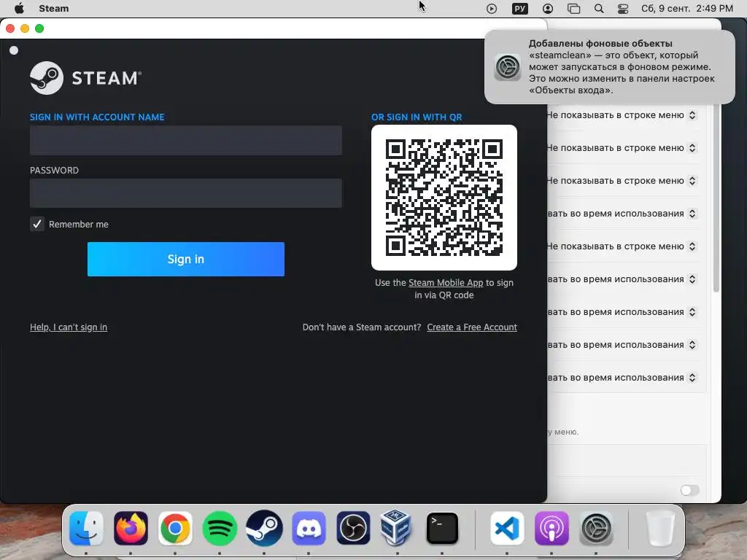Click the notification's System Settings icon

pos(508,66)
